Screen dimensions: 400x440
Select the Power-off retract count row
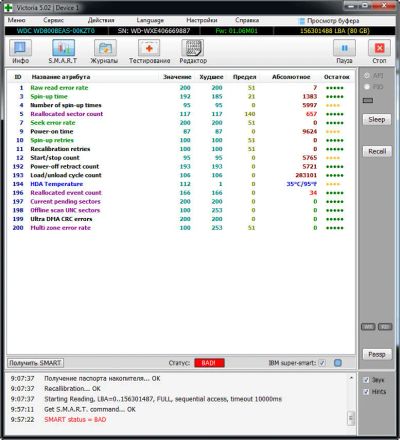click(x=181, y=166)
